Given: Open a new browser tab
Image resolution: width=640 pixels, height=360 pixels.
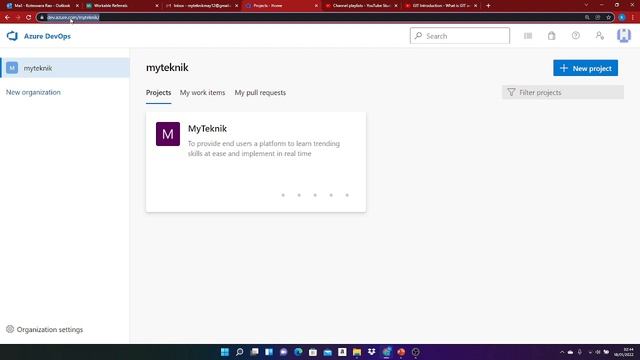Looking at the screenshot, I should coord(488,6).
